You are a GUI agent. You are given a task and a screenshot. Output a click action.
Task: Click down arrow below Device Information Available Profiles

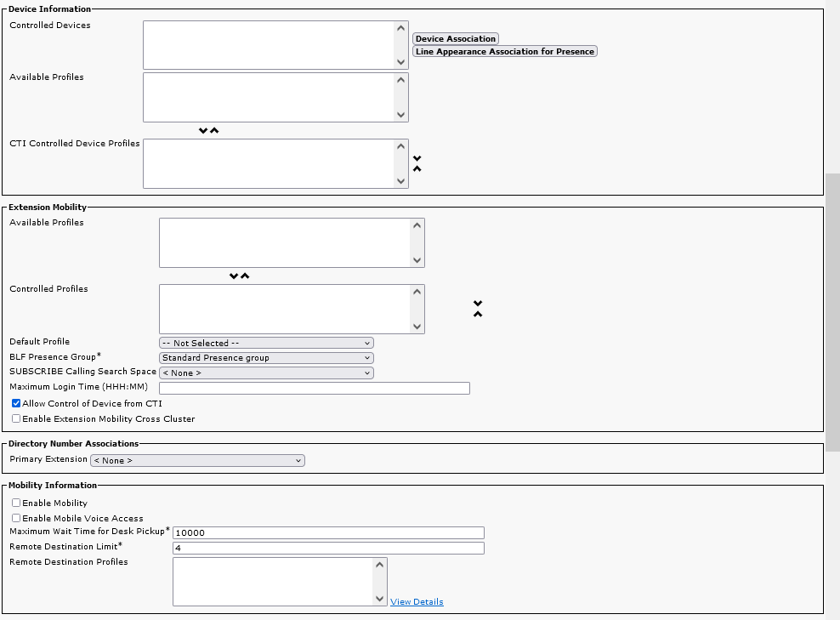(203, 131)
